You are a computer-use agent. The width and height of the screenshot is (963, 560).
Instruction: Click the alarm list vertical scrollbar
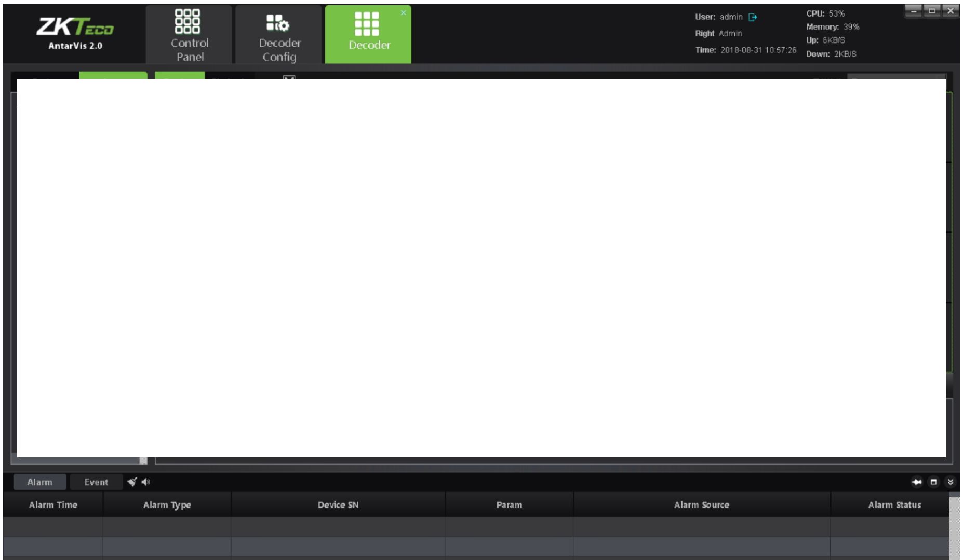(954, 527)
